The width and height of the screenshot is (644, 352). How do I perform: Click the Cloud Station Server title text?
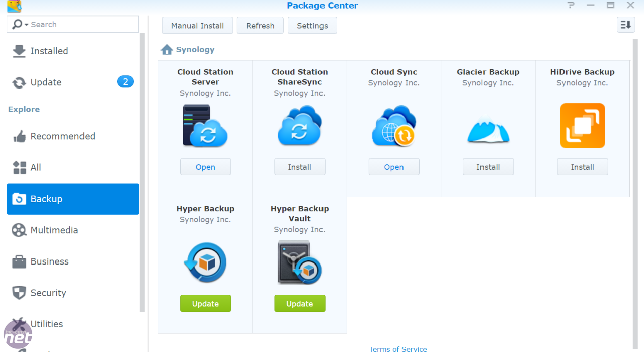click(205, 77)
